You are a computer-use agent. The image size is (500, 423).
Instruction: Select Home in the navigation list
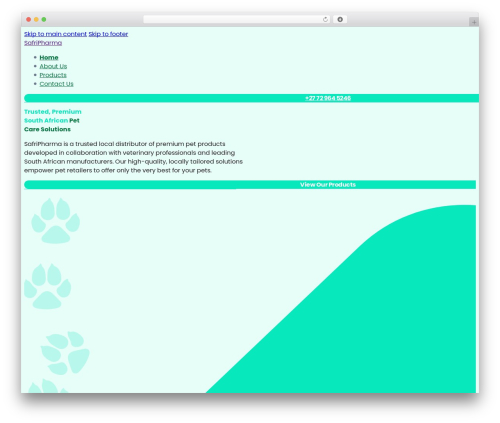tap(49, 57)
